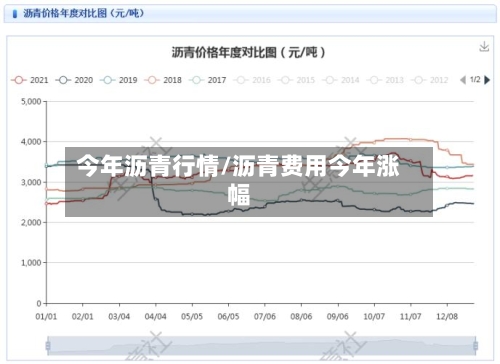
Task: Click the right handle of the data zoom slider
Action: point(475,346)
